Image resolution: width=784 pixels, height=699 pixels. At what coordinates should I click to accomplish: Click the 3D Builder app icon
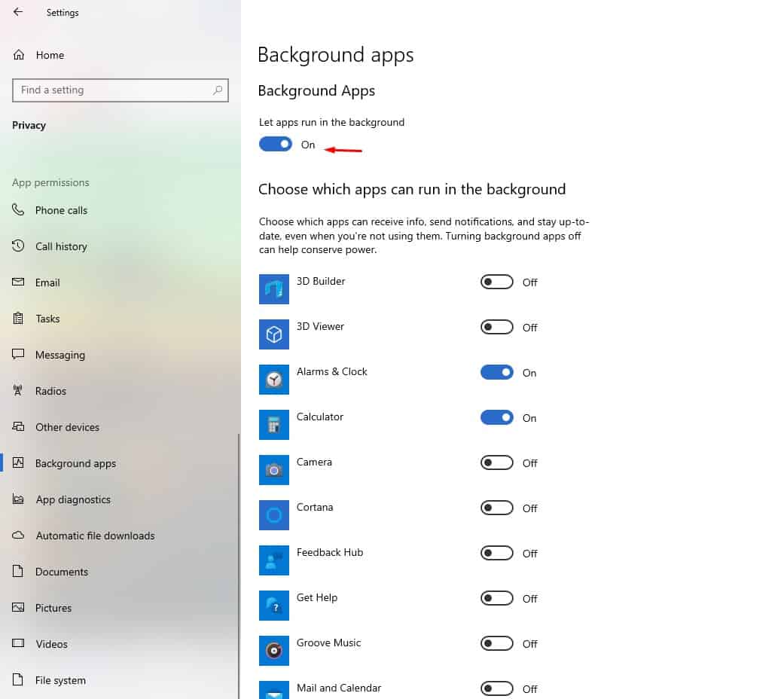tap(274, 289)
